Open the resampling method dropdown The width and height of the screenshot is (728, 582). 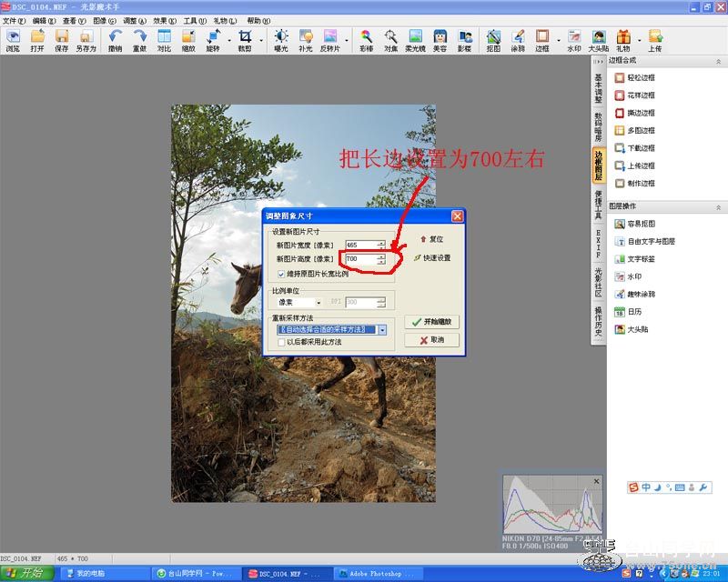coord(383,329)
